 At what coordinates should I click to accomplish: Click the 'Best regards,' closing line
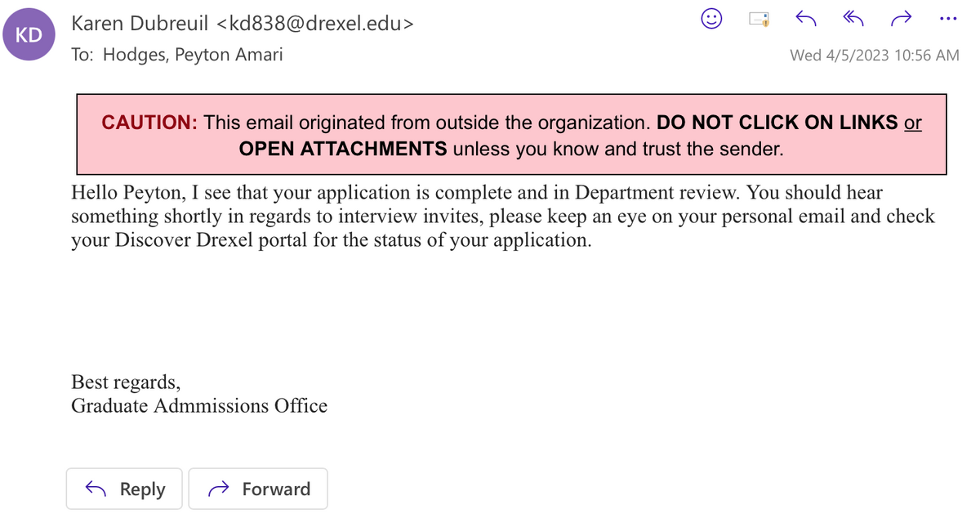126,382
